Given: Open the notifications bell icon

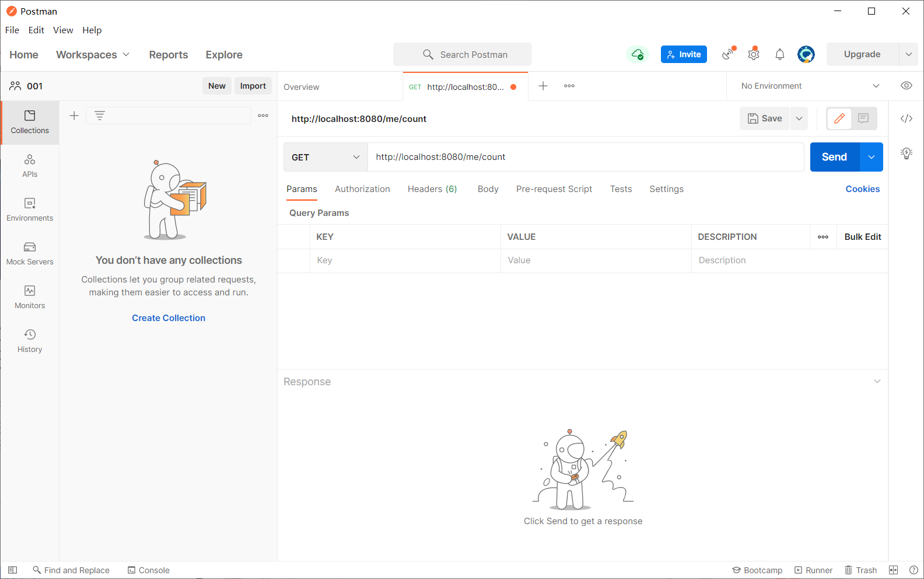Looking at the screenshot, I should point(780,54).
